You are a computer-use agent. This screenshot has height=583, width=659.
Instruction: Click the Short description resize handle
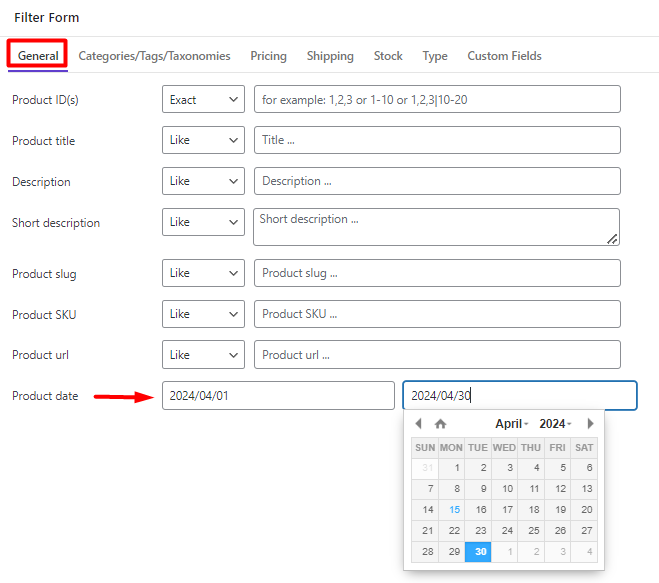point(612,239)
